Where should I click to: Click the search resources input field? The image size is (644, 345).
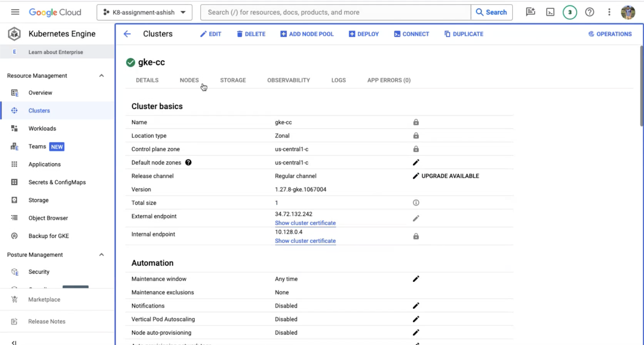click(335, 12)
